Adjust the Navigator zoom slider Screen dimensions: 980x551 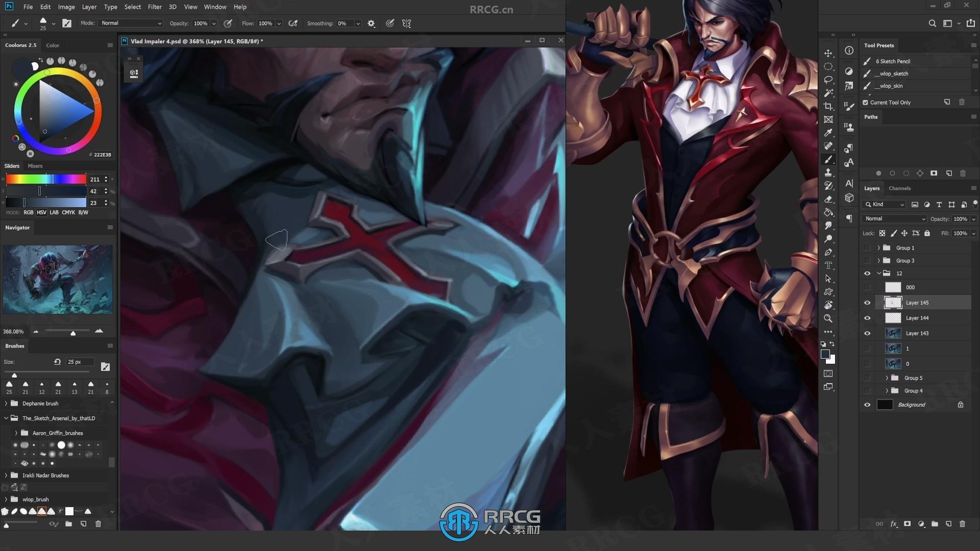pyautogui.click(x=67, y=332)
